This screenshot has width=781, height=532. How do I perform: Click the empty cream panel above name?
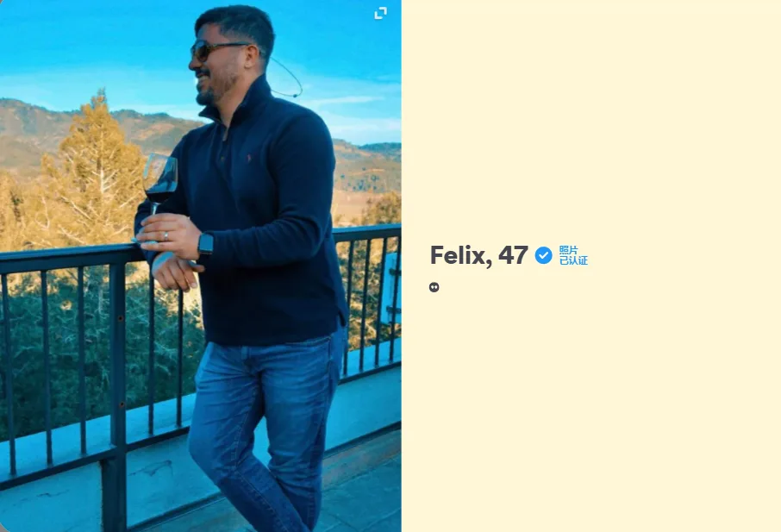(591, 120)
